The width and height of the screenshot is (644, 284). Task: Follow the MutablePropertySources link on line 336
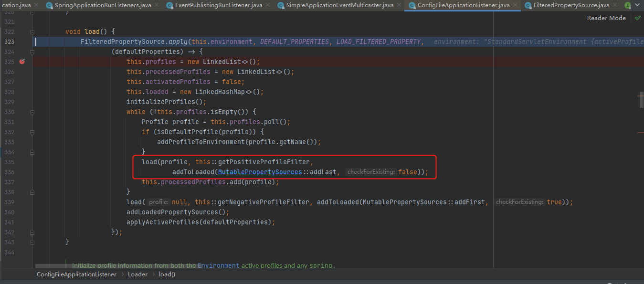coord(260,172)
